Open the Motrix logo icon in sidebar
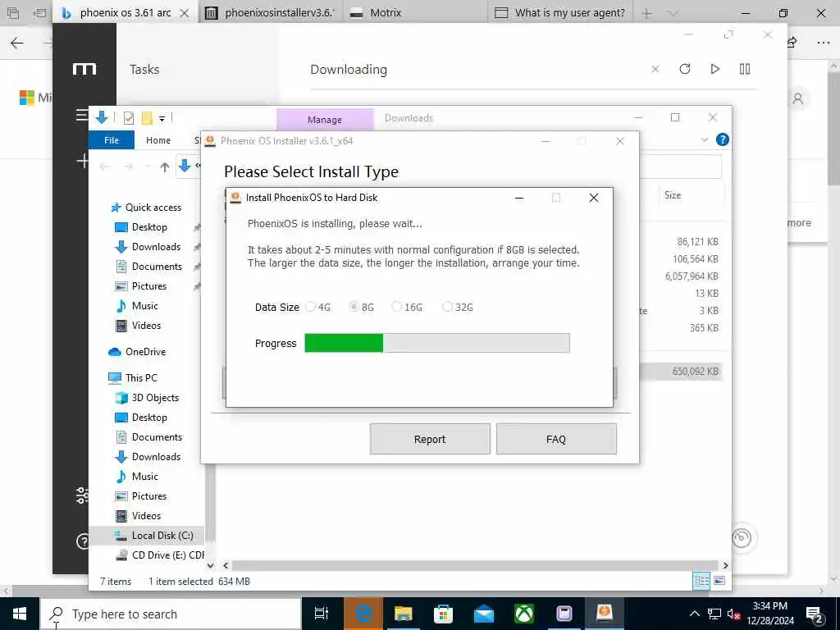This screenshot has height=630, width=840. click(84, 69)
